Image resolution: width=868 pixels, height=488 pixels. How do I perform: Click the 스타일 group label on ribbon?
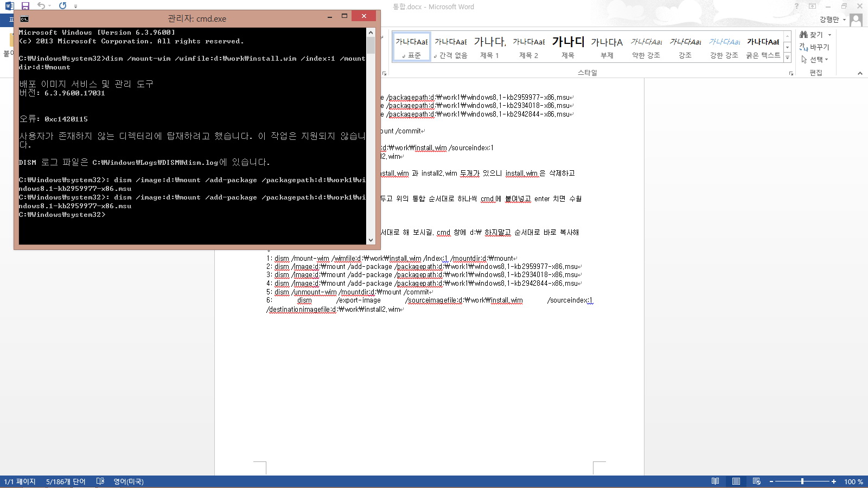click(x=587, y=73)
